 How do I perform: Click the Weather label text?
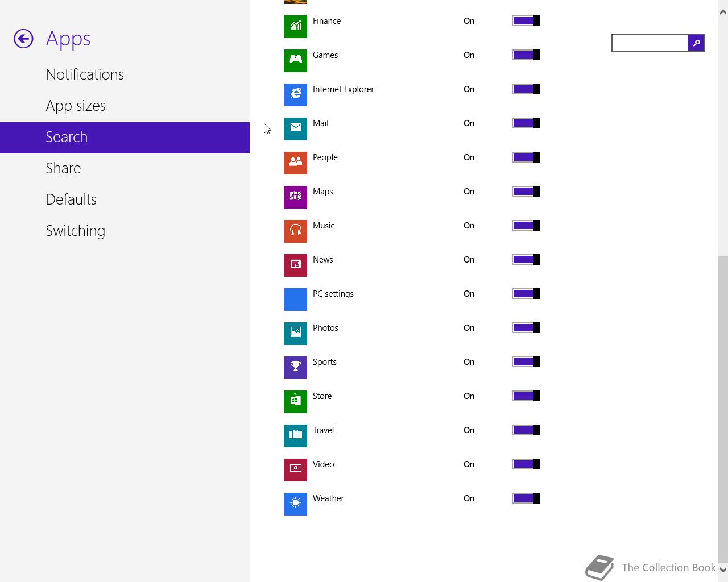point(328,498)
